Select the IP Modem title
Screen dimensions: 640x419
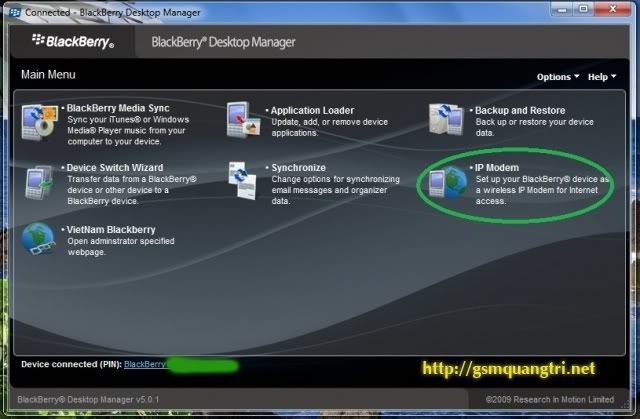pos(497,168)
